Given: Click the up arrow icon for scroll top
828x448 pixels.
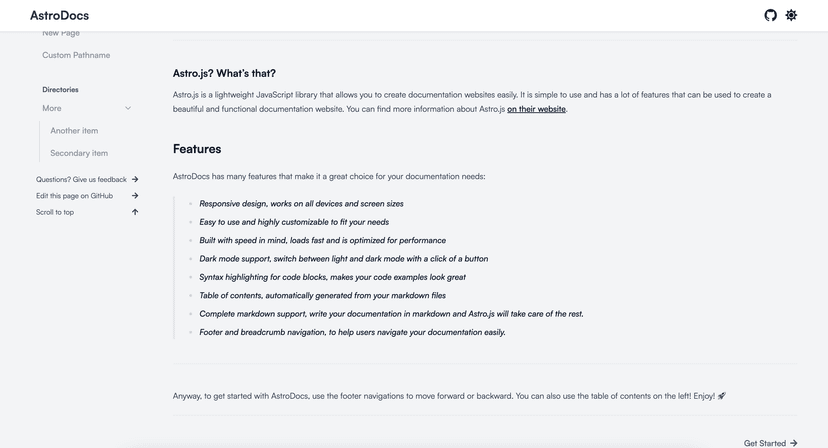Looking at the screenshot, I should click(135, 212).
